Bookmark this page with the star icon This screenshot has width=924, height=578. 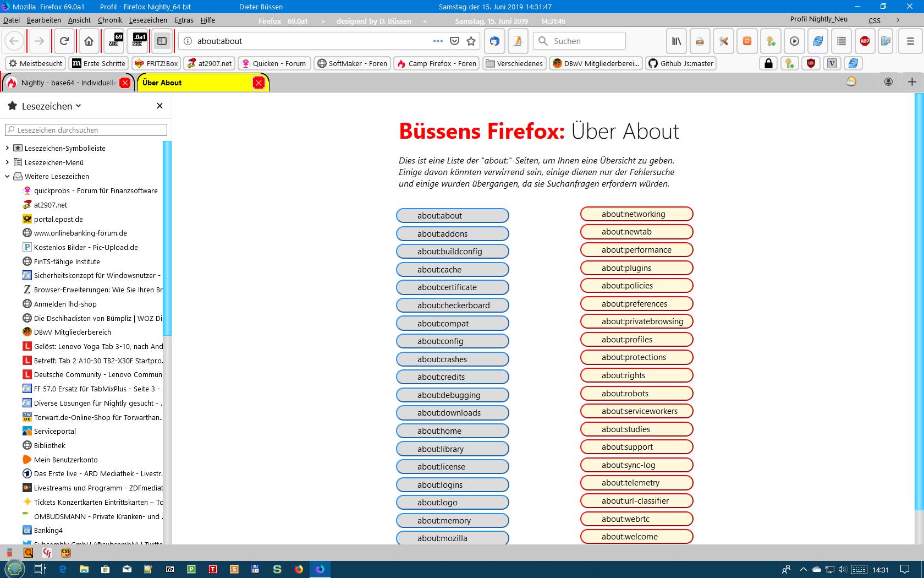[471, 41]
